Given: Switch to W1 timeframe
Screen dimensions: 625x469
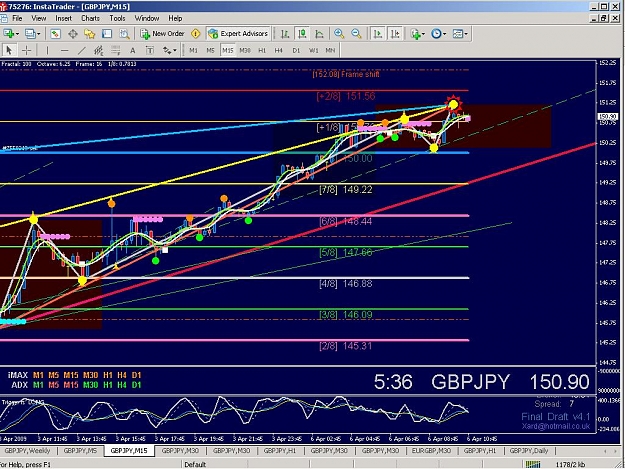Looking at the screenshot, I should point(313,51).
